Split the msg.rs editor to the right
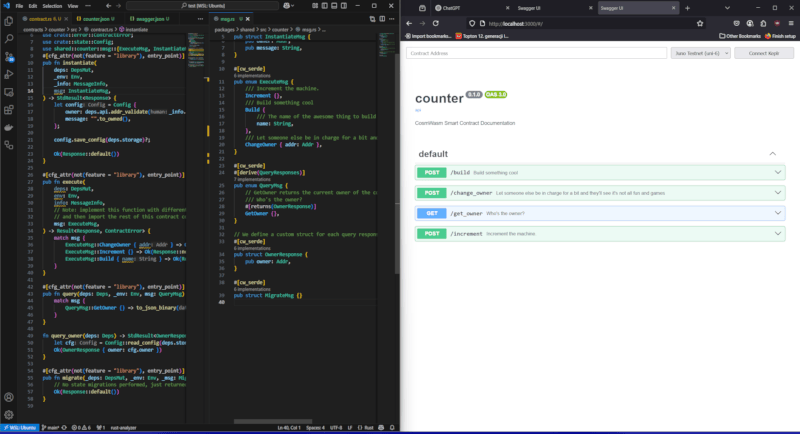 (382, 19)
